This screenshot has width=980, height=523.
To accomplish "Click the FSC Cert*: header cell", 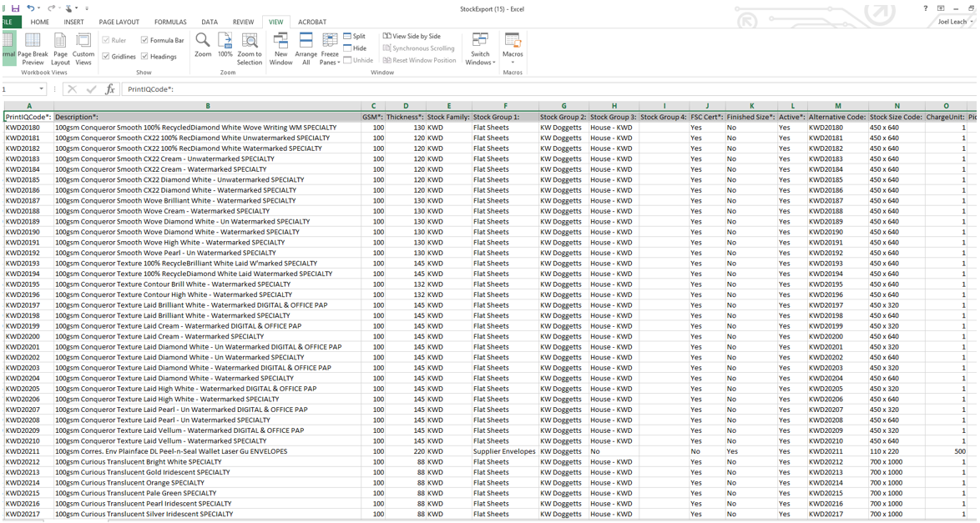I will tap(707, 117).
